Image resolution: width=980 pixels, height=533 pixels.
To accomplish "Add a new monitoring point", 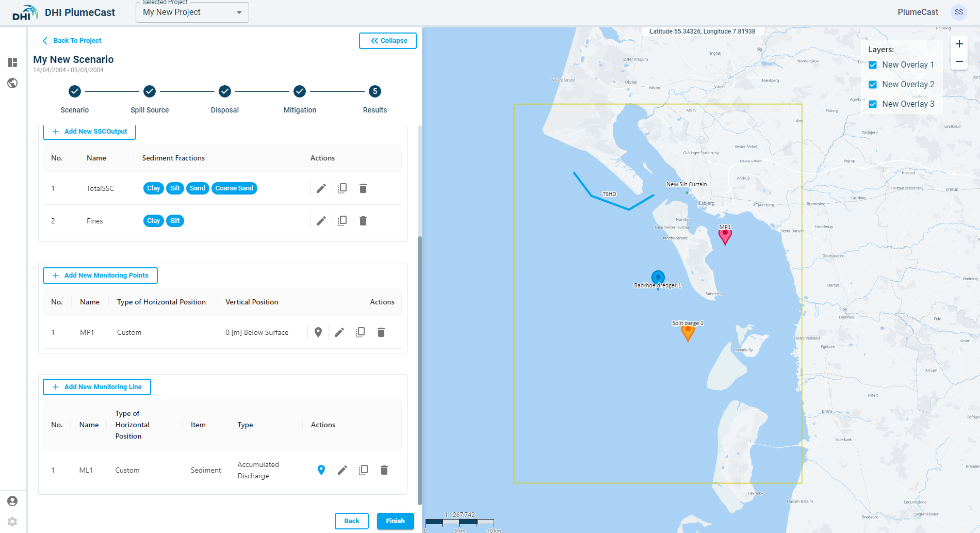I will pyautogui.click(x=100, y=276).
